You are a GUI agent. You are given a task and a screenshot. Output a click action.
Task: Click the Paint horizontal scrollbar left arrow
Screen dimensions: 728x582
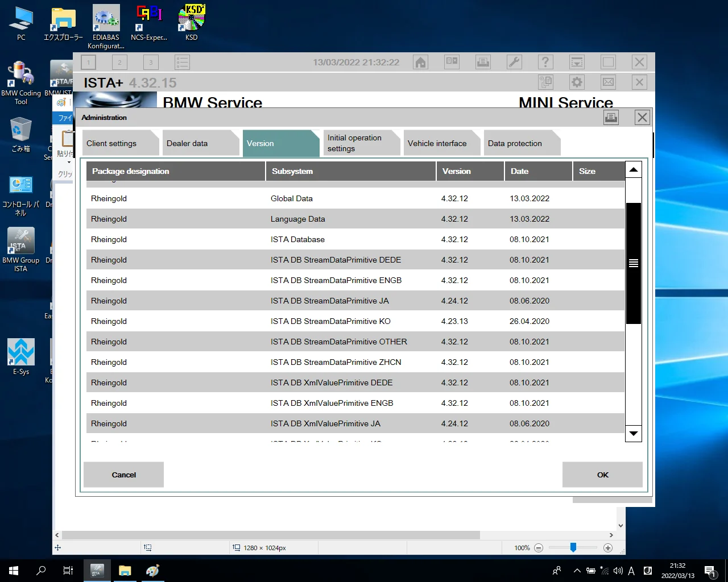57,535
